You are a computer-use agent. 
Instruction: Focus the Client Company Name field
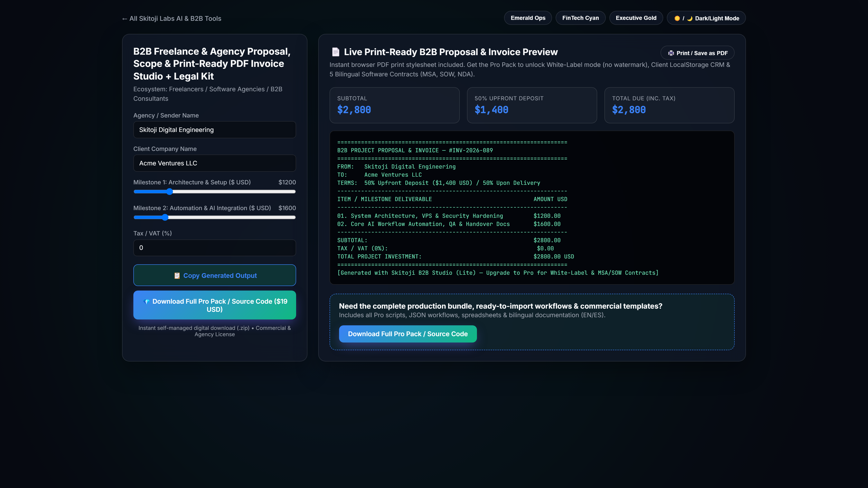215,163
